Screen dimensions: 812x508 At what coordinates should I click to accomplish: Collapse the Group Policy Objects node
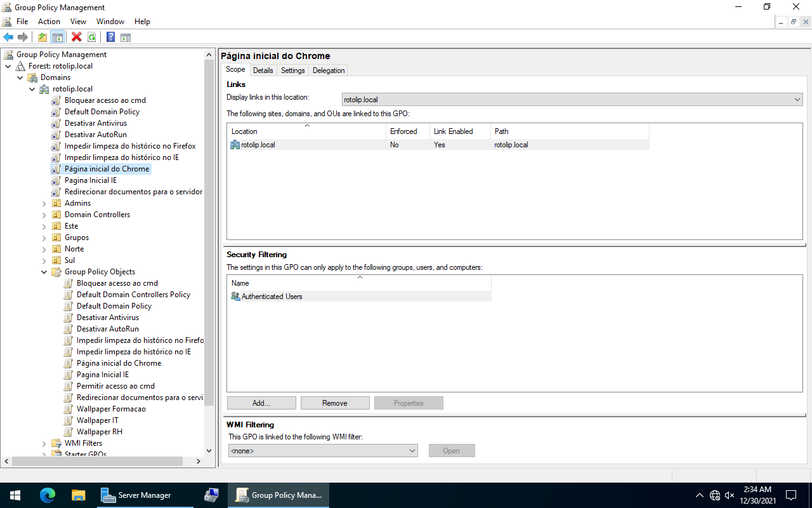(44, 272)
